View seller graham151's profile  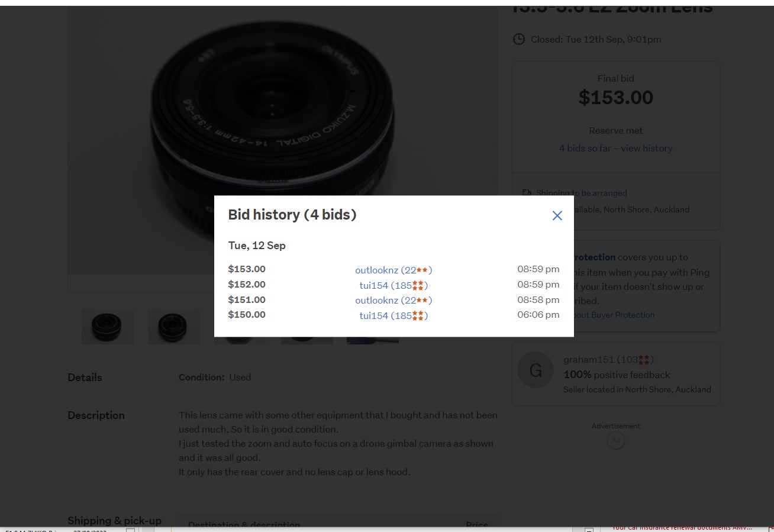pos(589,360)
